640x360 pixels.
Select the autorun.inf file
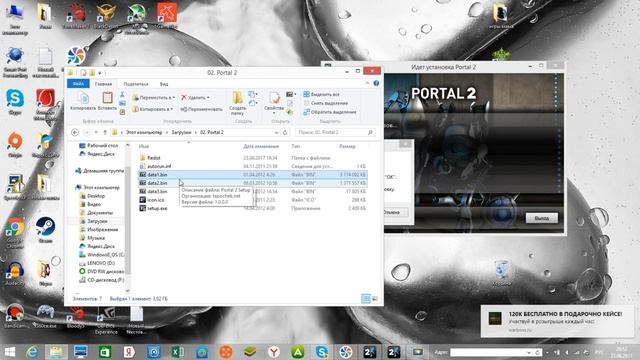pyautogui.click(x=159, y=166)
